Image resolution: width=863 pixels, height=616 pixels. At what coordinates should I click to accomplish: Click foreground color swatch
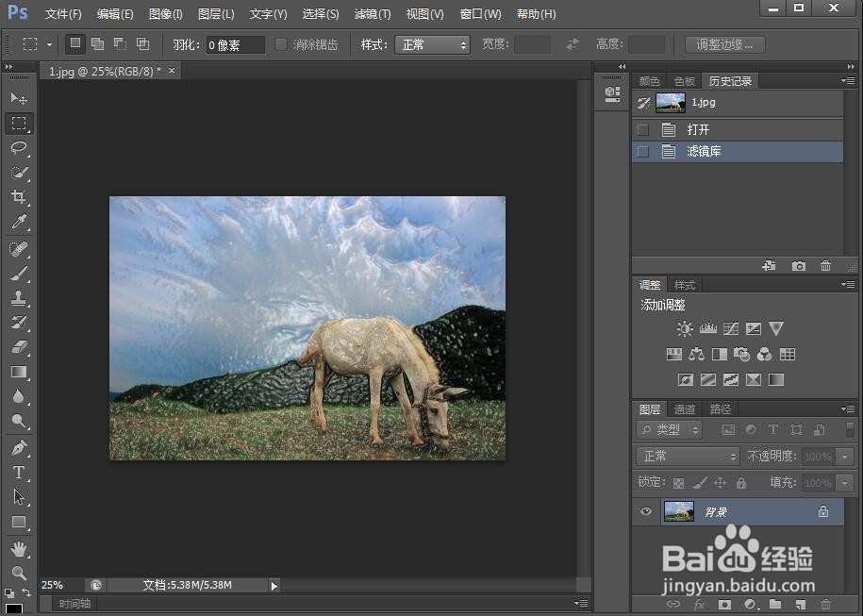13,609
